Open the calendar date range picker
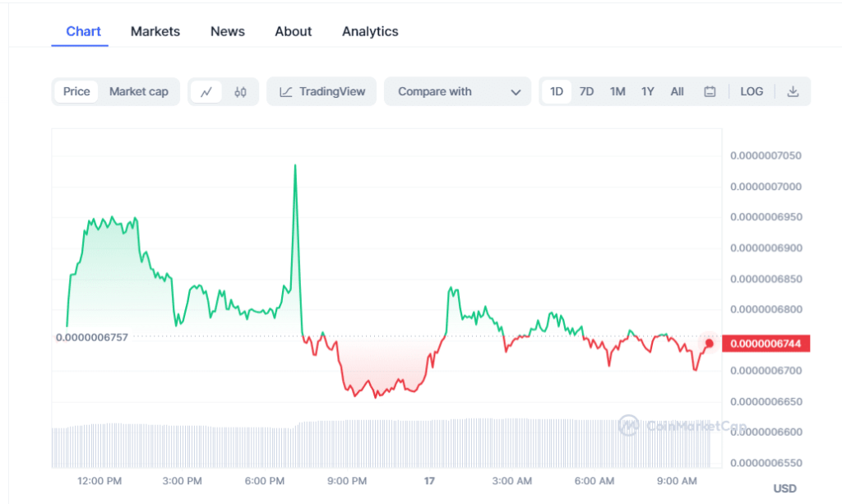The image size is (842, 504). [710, 92]
